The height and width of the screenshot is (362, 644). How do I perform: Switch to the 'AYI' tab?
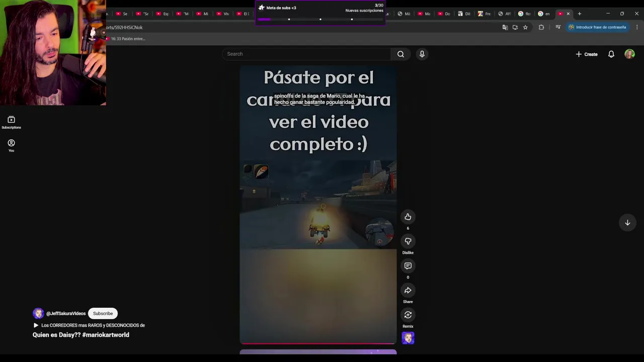click(505, 14)
